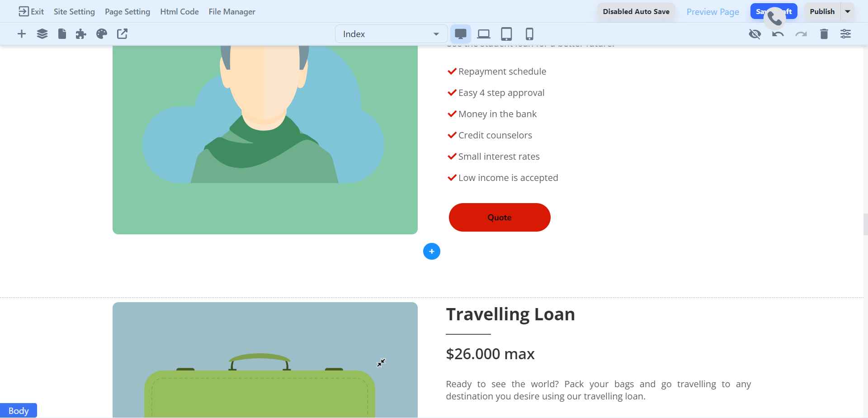Click the undo arrow icon
The height and width of the screenshot is (418, 868).
pyautogui.click(x=778, y=33)
